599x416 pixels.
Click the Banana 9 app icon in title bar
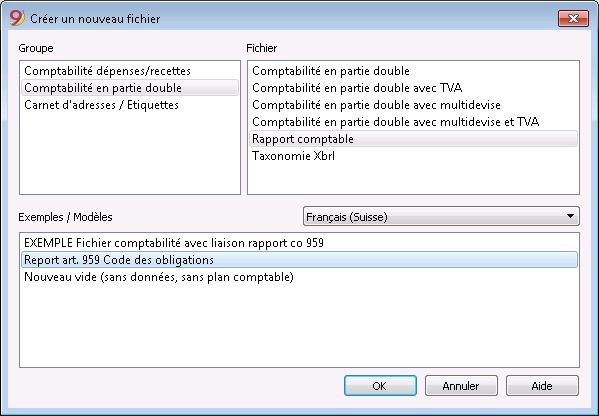tap(17, 18)
